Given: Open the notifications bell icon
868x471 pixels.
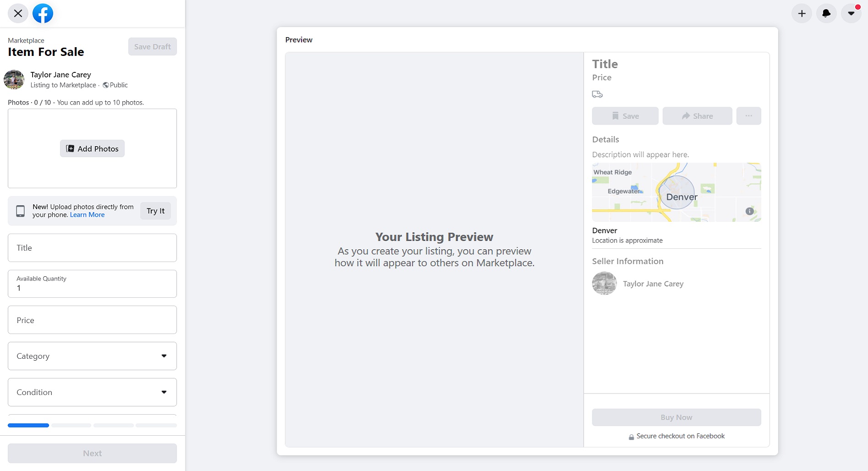Looking at the screenshot, I should click(x=826, y=13).
